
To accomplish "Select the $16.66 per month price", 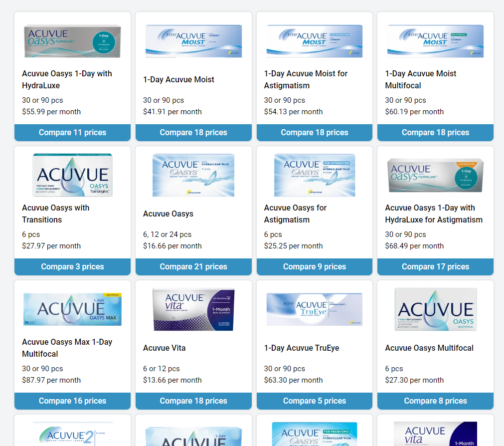I will coord(172,245).
